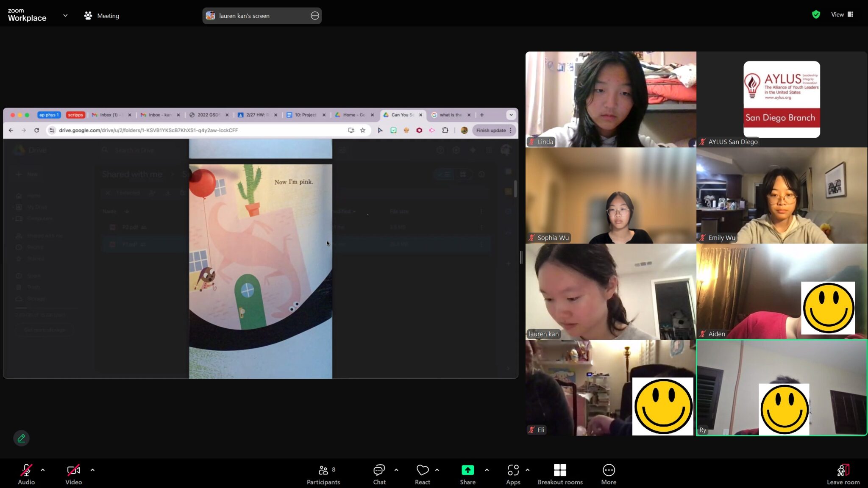Switch to the 'scripps' tab group

pos(75,115)
